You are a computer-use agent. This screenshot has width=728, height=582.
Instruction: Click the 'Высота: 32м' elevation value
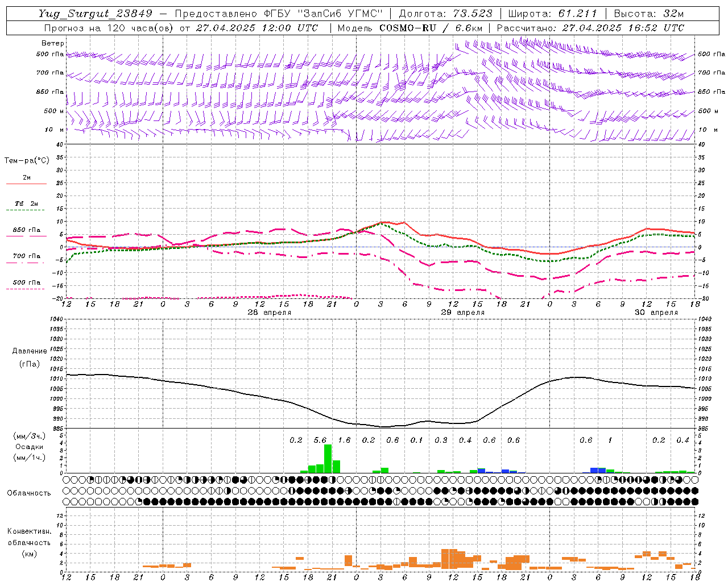[x=648, y=14]
